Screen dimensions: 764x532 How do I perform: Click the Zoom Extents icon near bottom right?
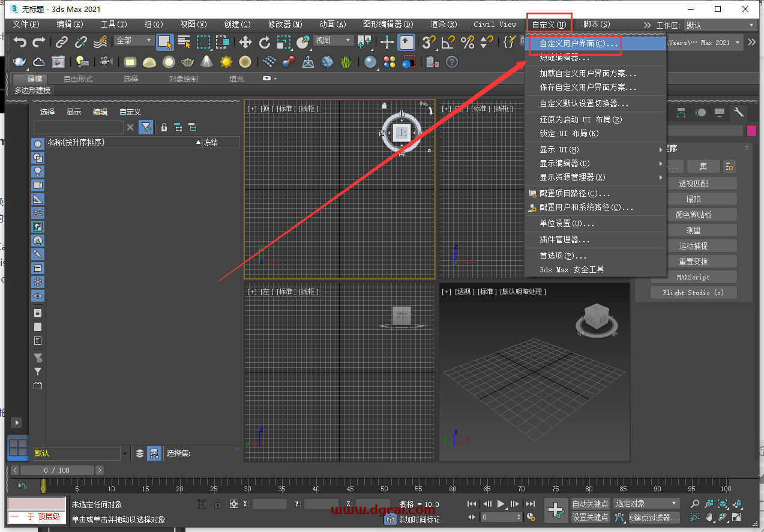tap(723, 504)
